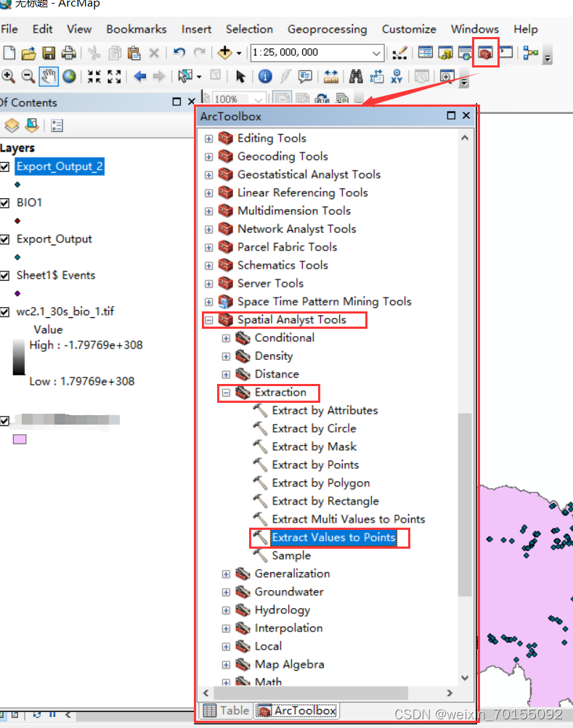The height and width of the screenshot is (728, 573).
Task: Click List By Source icon
Action: point(32,126)
